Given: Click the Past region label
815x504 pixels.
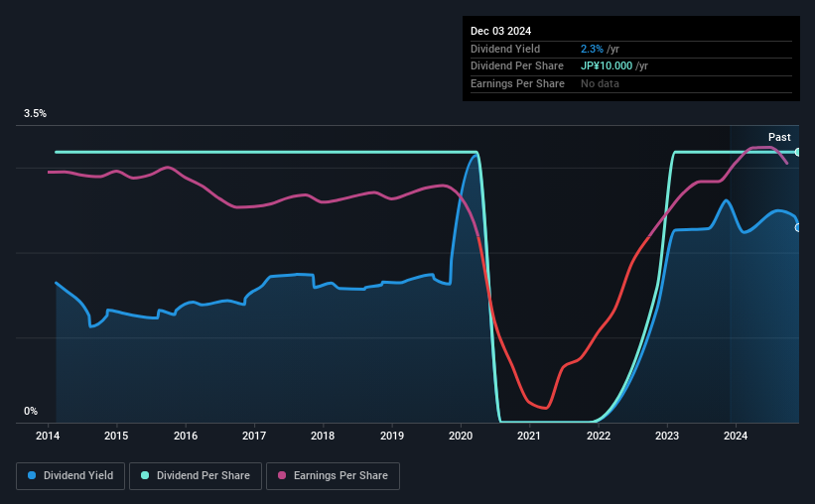Looking at the screenshot, I should tap(779, 137).
